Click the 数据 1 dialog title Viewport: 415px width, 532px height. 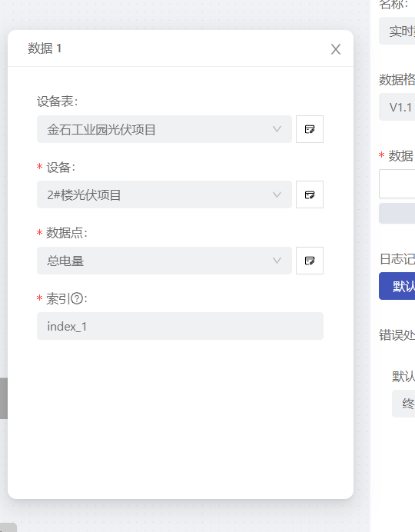click(x=45, y=48)
